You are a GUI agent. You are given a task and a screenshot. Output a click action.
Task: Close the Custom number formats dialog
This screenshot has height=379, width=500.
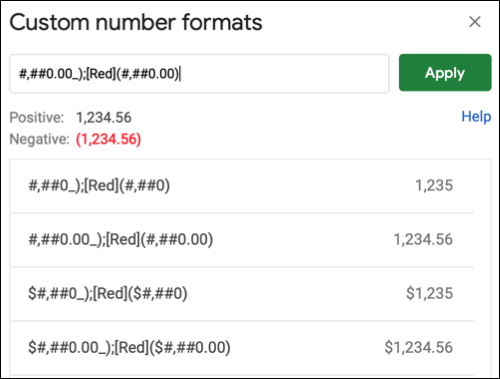(x=475, y=22)
